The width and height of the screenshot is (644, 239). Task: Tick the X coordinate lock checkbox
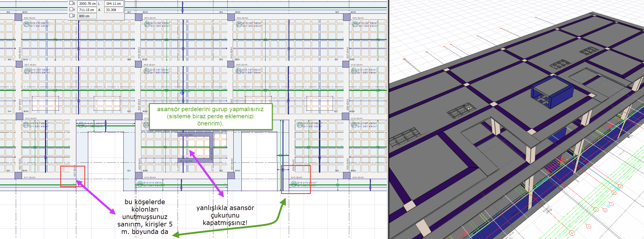click(x=71, y=3)
